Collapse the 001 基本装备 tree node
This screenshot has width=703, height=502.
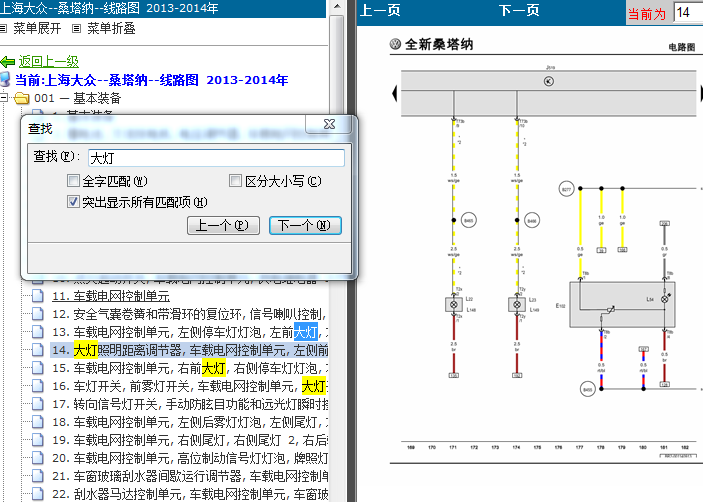4,98
